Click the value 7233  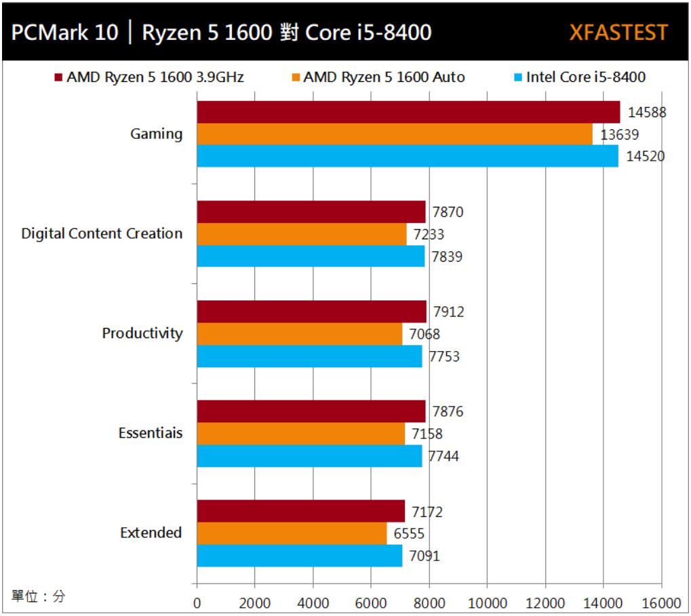coord(429,234)
